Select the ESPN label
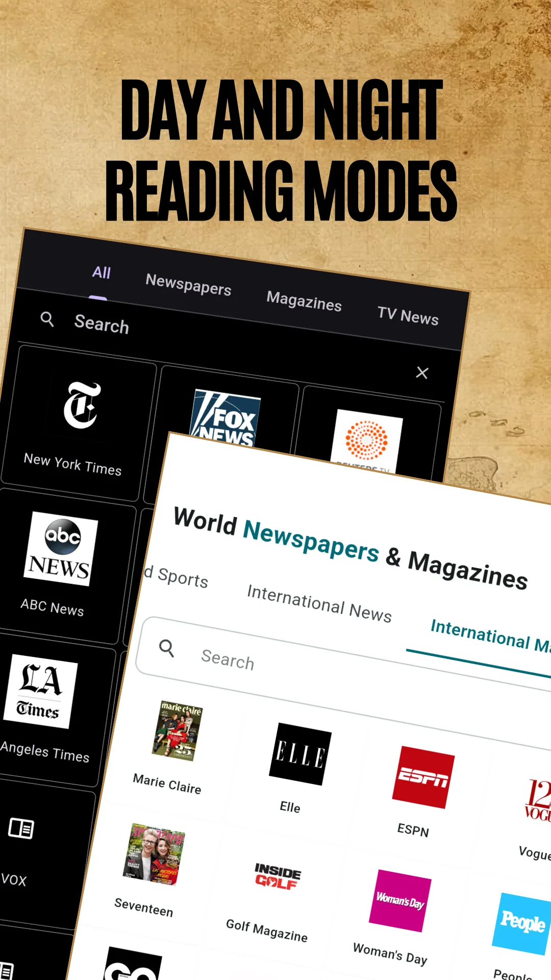The width and height of the screenshot is (551, 980). click(x=413, y=829)
